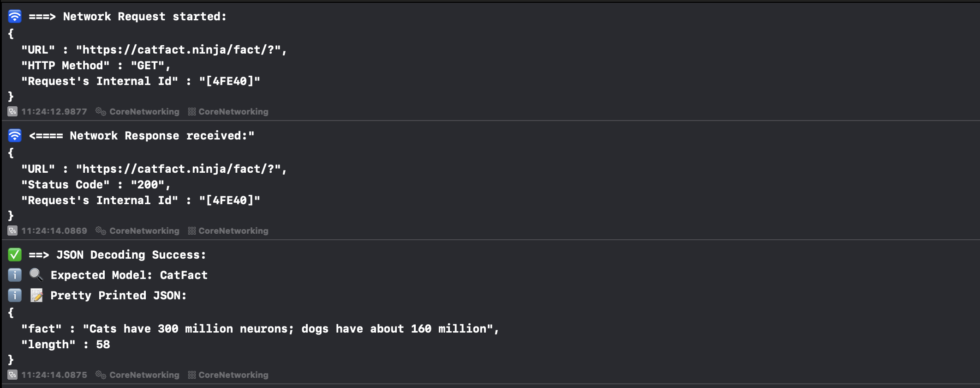Screen dimensions: 980x388
Task: Click the info icon next to Expected Model
Action: pyautogui.click(x=15, y=275)
